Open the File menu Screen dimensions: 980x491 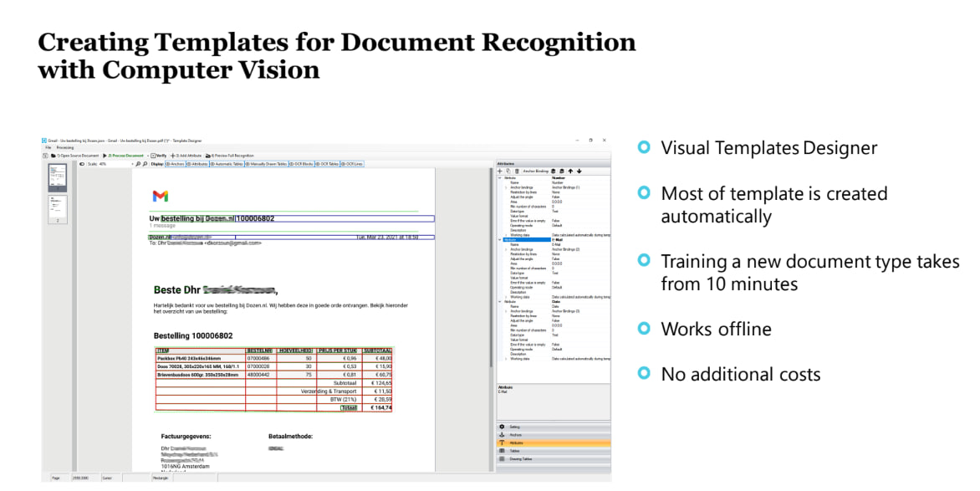point(48,147)
